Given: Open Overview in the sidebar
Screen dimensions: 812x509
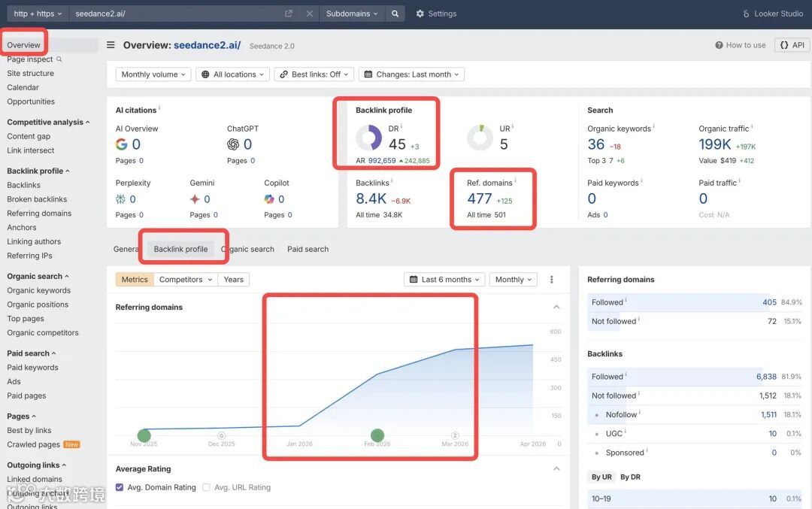Looking at the screenshot, I should point(24,45).
